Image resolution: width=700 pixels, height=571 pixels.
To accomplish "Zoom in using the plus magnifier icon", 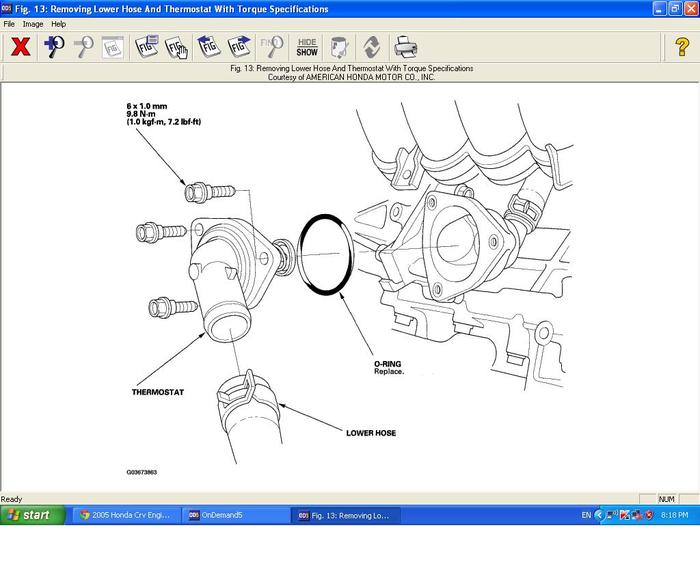I will pos(54,47).
